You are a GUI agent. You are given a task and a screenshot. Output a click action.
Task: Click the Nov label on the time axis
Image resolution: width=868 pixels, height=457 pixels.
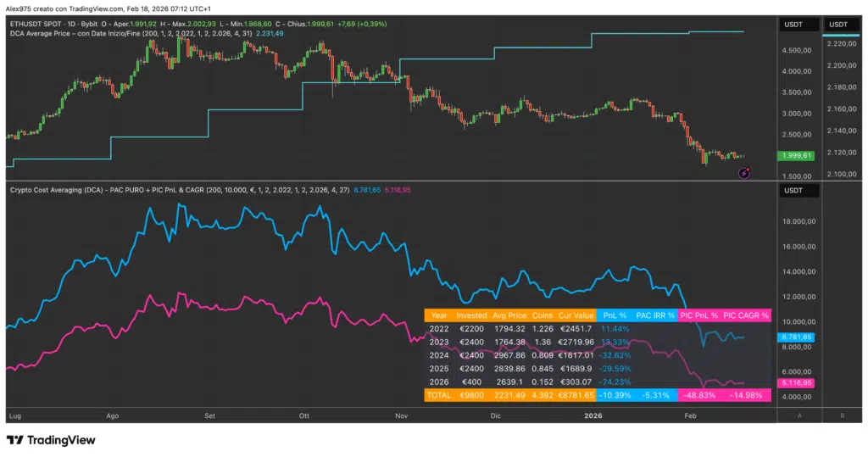(x=402, y=416)
